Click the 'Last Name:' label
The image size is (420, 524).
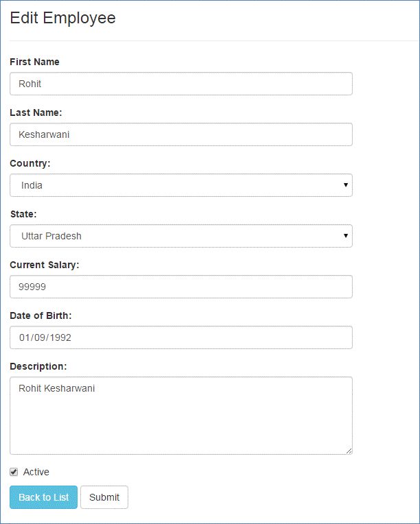point(36,112)
